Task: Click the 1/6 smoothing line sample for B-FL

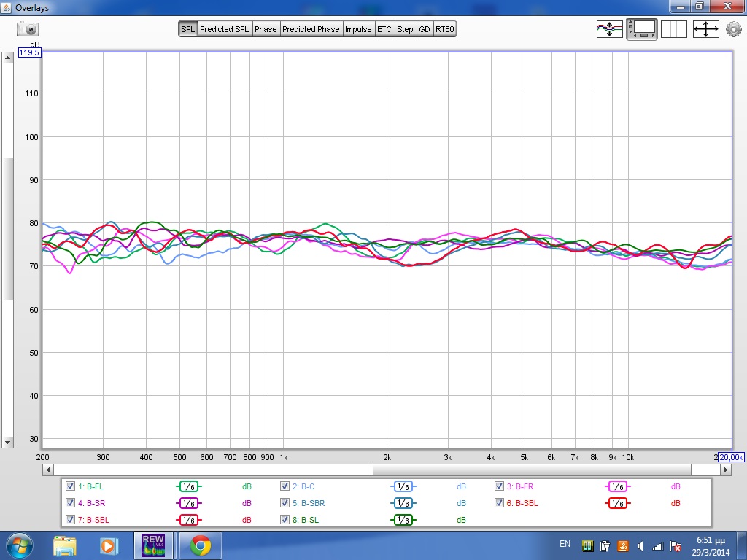Action: tap(189, 486)
